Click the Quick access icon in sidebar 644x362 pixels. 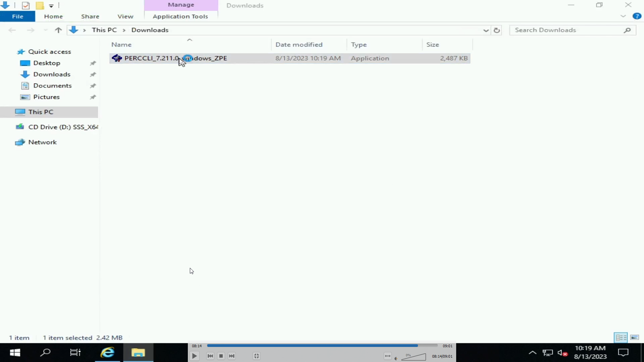click(x=21, y=51)
